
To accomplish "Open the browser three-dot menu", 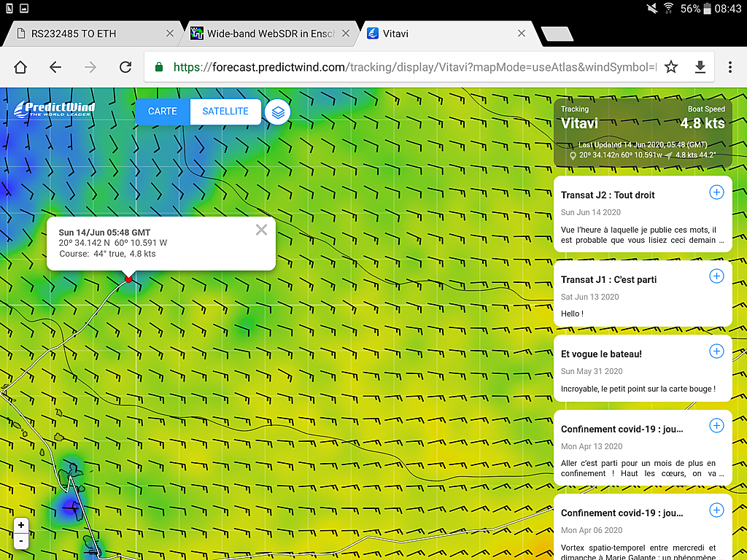I will [729, 67].
